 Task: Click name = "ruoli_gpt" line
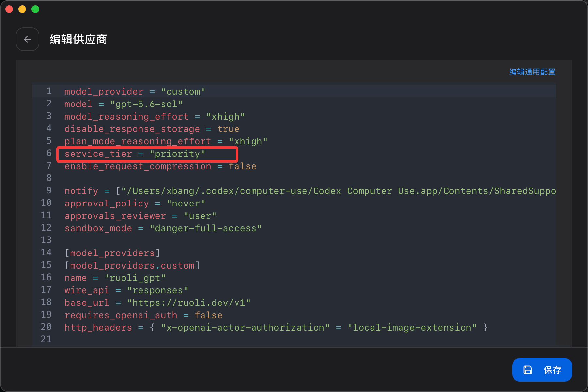point(115,278)
